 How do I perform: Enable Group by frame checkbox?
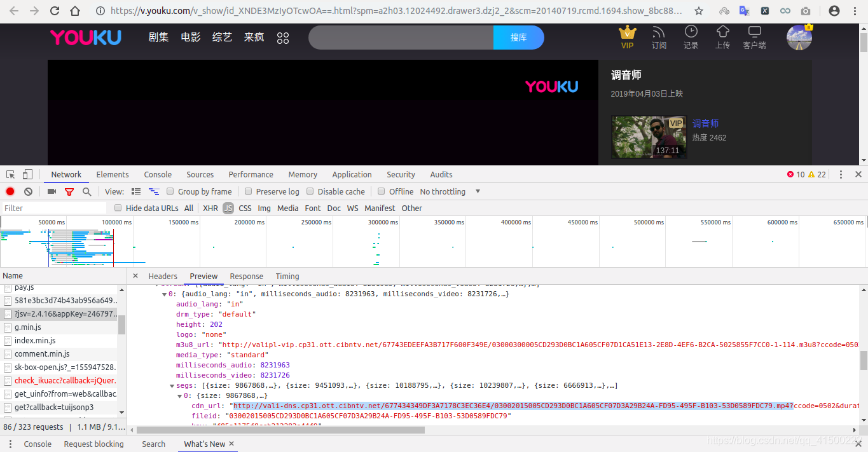pyautogui.click(x=170, y=191)
